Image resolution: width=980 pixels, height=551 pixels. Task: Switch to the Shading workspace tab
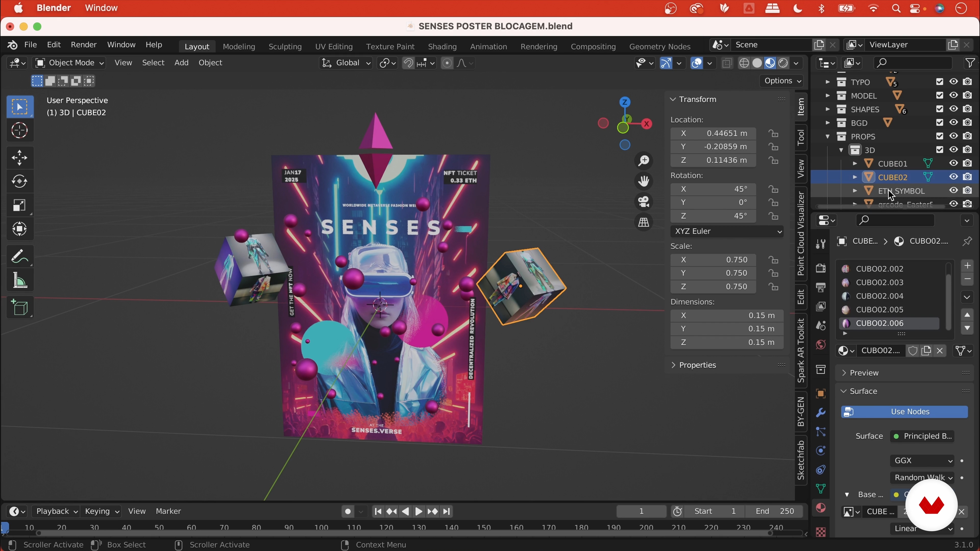point(442,47)
